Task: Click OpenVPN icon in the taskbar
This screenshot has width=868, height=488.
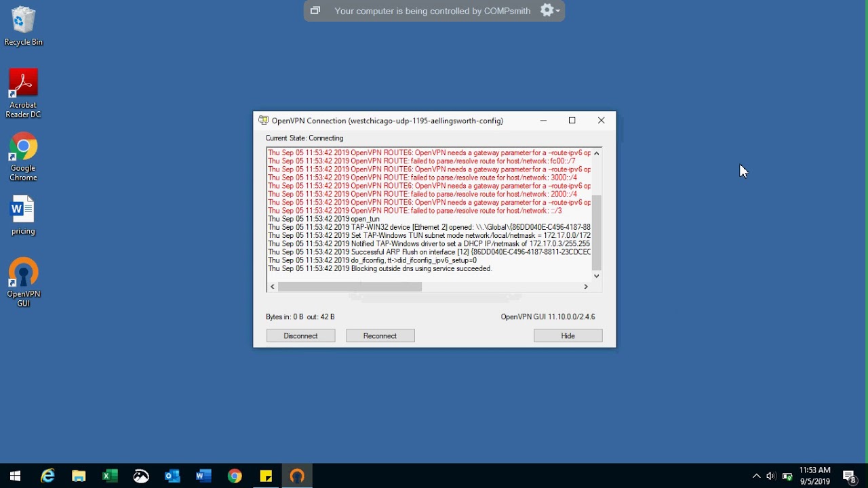Action: pos(297,476)
